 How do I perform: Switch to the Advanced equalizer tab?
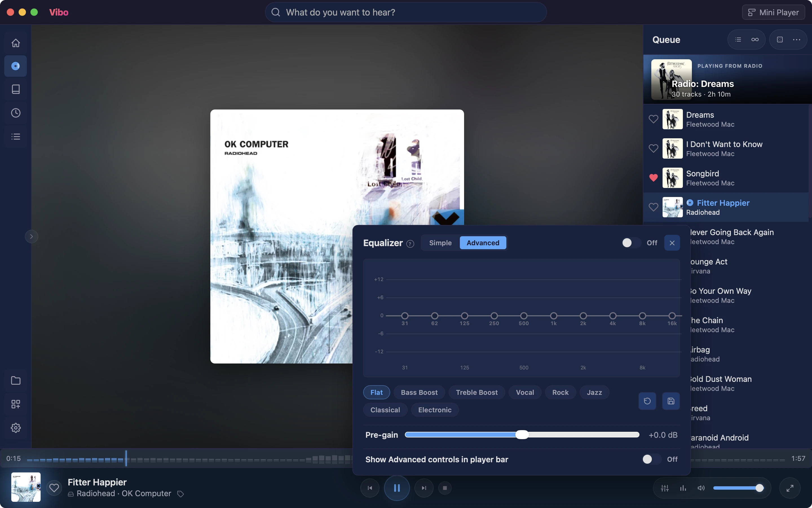483,243
